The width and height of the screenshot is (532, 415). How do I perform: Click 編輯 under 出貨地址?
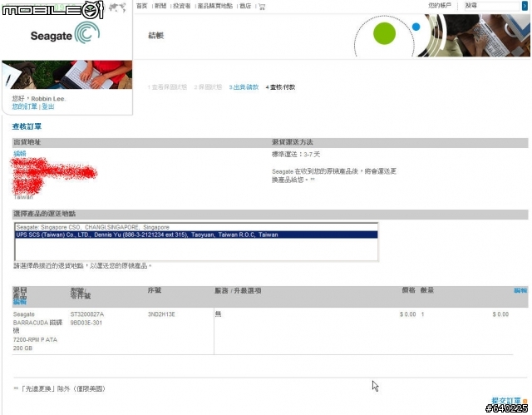pyautogui.click(x=20, y=154)
